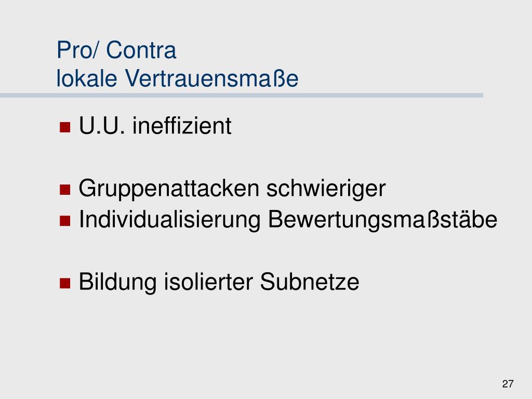This screenshot has width=532, height=399.
Task: Click the red bullet before Bildung isolierter Subnetze
Action: [65, 283]
